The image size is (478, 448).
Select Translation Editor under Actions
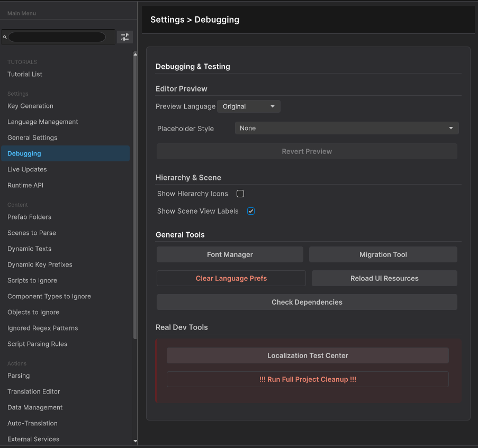33,391
